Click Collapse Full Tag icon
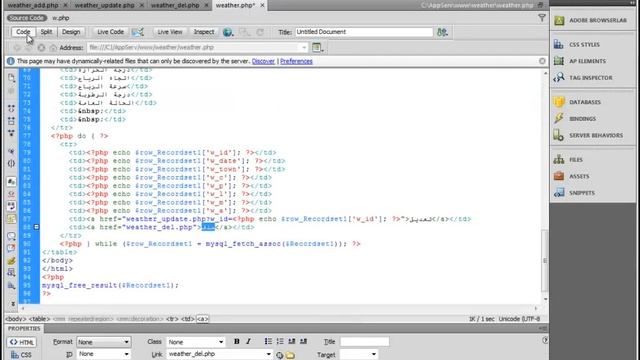640x360 pixels. (x=11, y=109)
